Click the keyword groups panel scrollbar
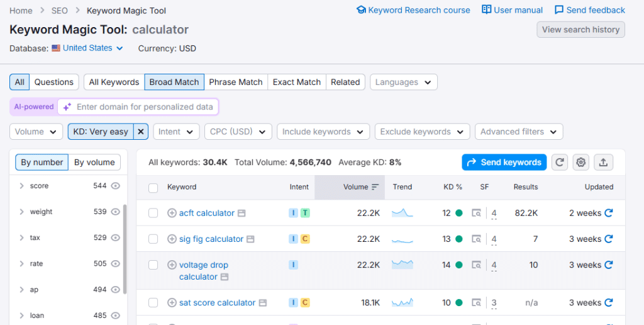Viewport: 644px width, 325px height. [125, 249]
